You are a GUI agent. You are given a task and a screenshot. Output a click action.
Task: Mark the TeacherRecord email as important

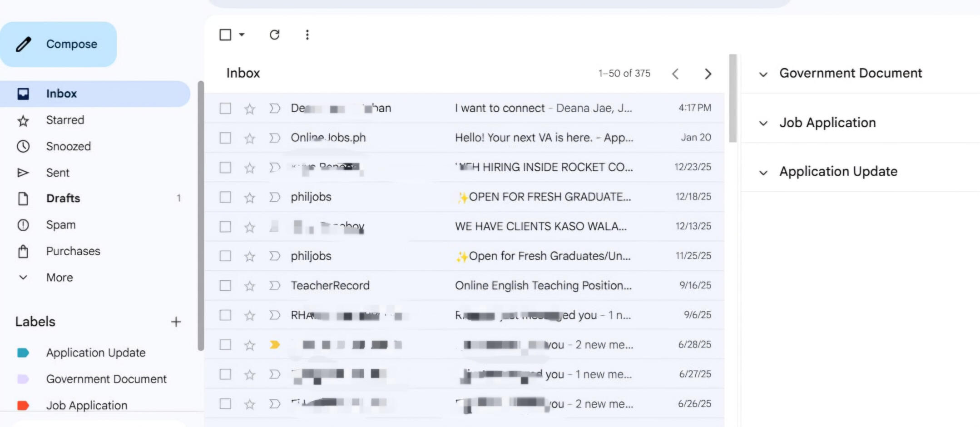tap(274, 285)
